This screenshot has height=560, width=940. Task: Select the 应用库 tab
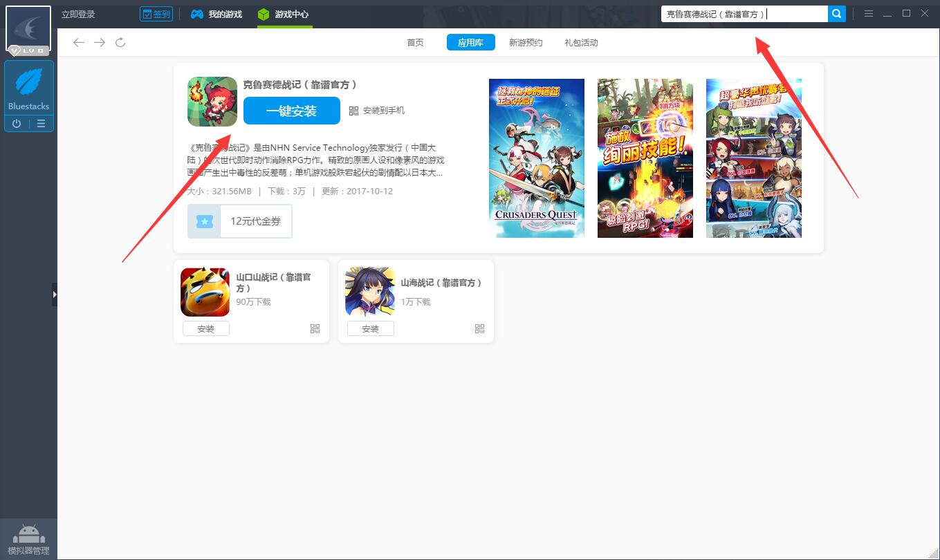coord(470,42)
